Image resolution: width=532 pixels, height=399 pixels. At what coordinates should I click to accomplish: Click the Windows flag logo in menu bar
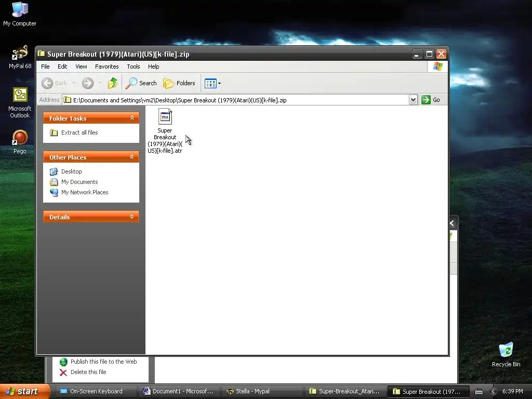(437, 66)
